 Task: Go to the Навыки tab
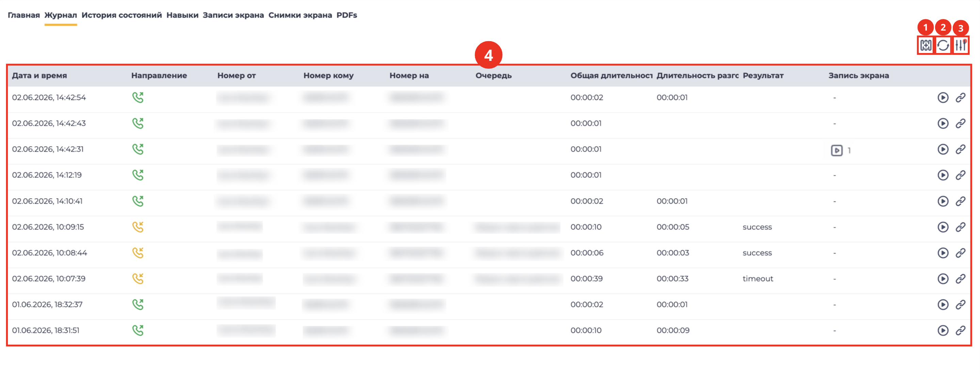(x=182, y=15)
